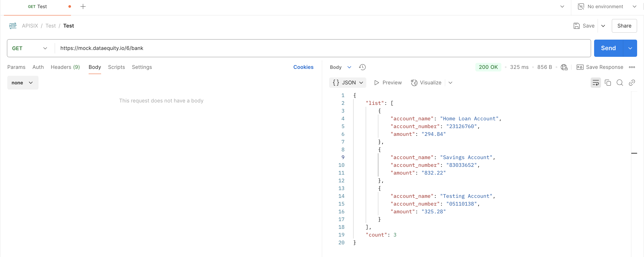Click the 200 OK status badge
Image resolution: width=644 pixels, height=257 pixels.
point(488,67)
